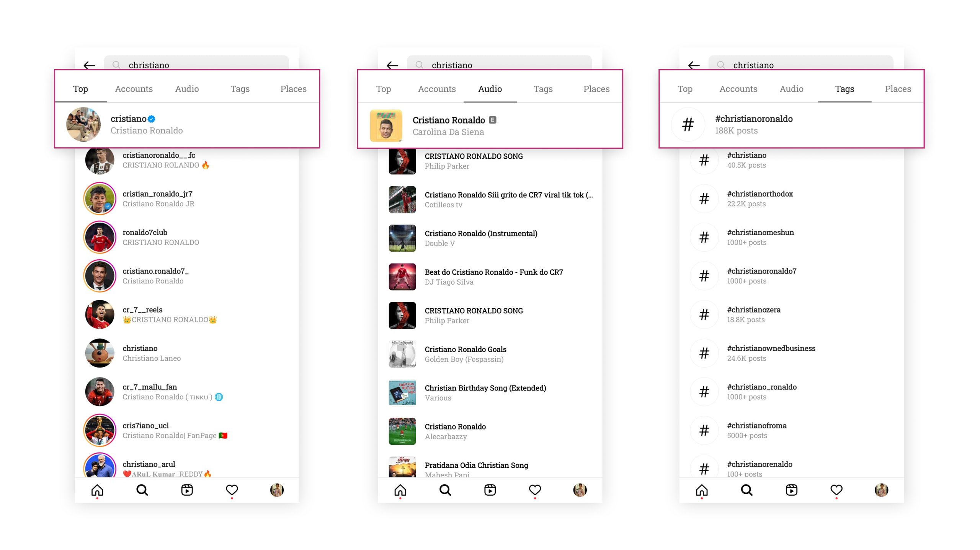Switch to the Tags tab on third screen
The image size is (980, 550).
tap(845, 88)
